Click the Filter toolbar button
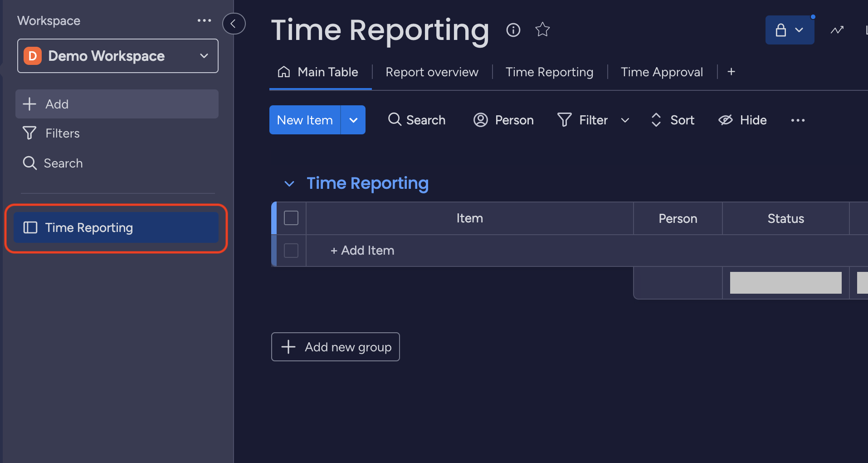 pos(583,120)
